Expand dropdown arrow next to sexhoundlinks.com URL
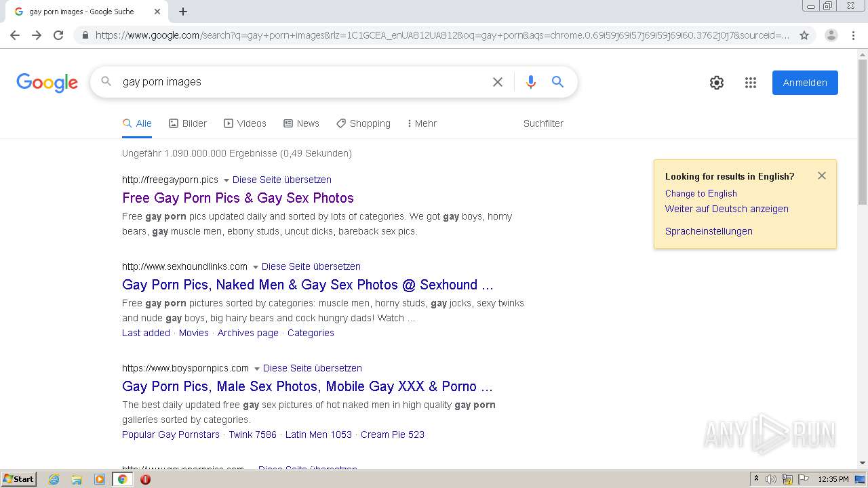Screen dimensions: 868x488 255,267
